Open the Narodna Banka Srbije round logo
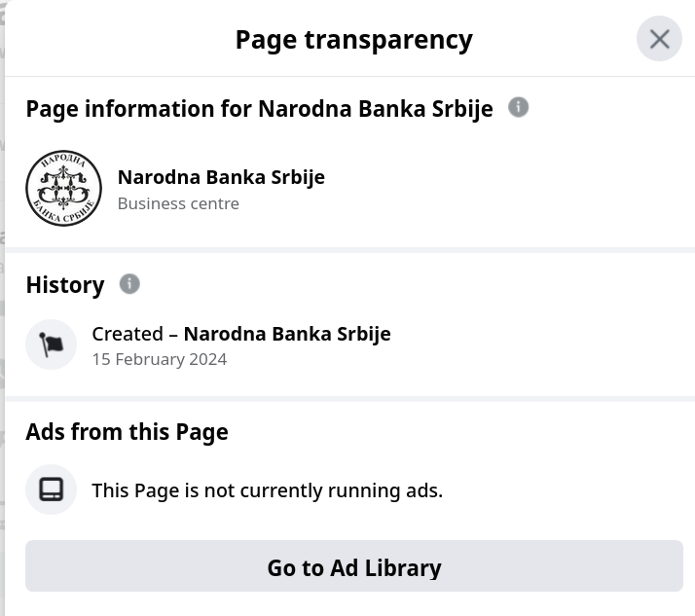The width and height of the screenshot is (695, 616). click(x=64, y=188)
